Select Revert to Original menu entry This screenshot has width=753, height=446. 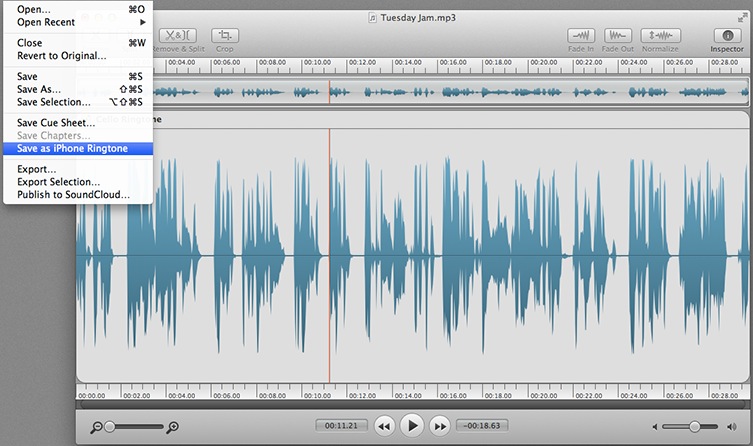click(61, 55)
